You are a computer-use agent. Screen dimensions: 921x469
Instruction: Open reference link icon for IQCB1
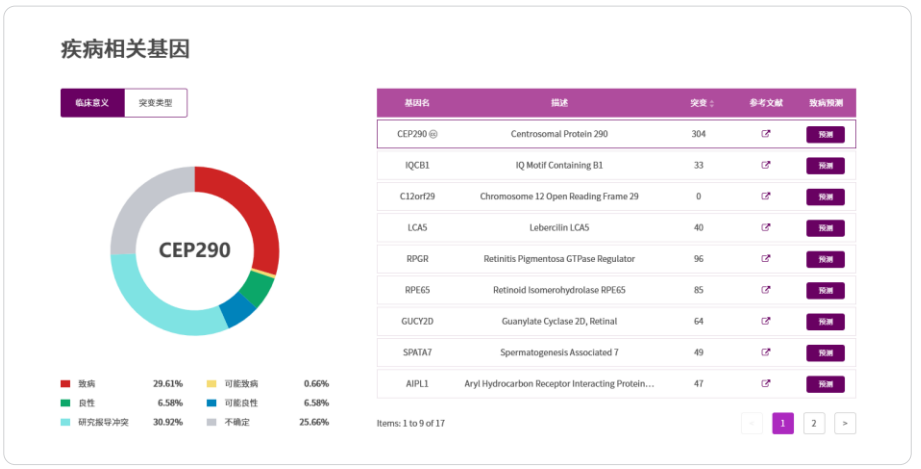[766, 165]
